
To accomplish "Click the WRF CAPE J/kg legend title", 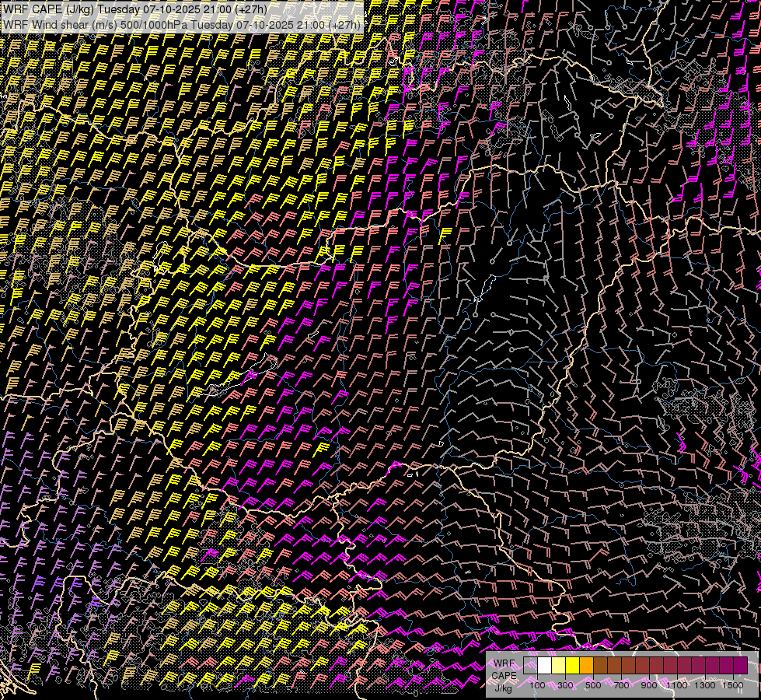I will [x=504, y=674].
